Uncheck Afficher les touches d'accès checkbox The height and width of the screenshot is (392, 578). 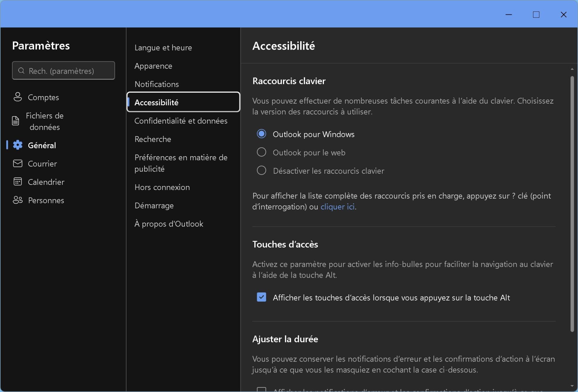(261, 297)
